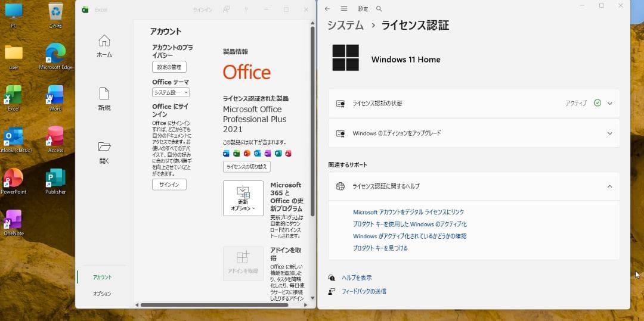Click green active checkmark status icon

pos(597,103)
